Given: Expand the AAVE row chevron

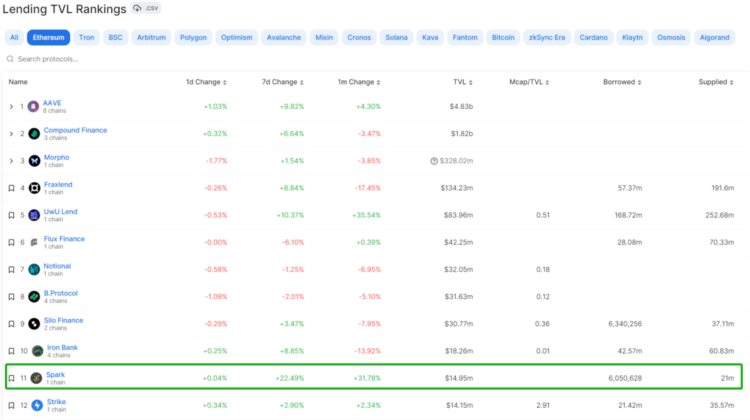Looking at the screenshot, I should click(x=11, y=106).
